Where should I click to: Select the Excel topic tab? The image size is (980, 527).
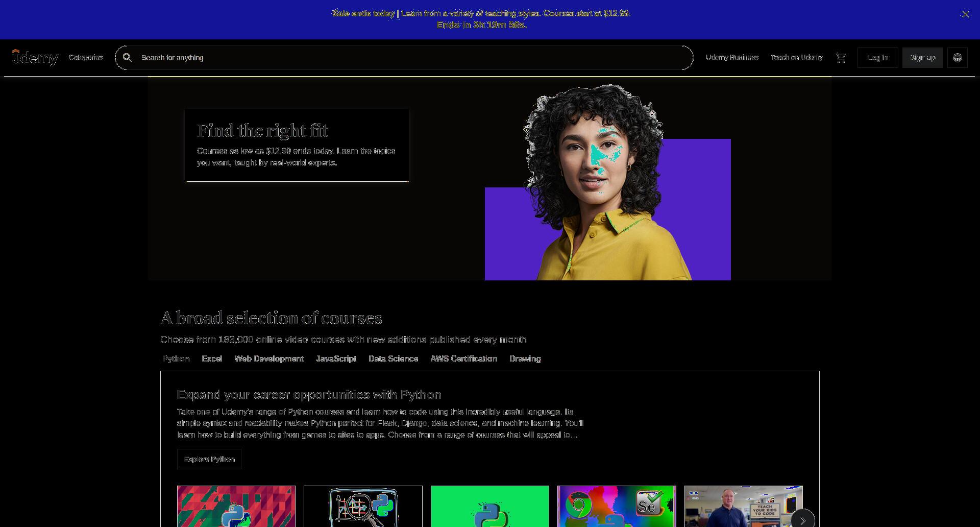pos(212,358)
